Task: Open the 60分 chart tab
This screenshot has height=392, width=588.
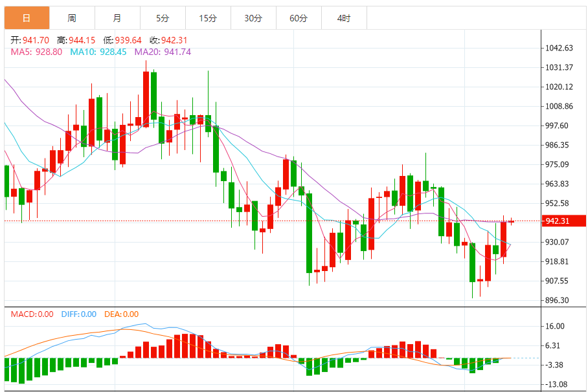Action: click(x=299, y=18)
